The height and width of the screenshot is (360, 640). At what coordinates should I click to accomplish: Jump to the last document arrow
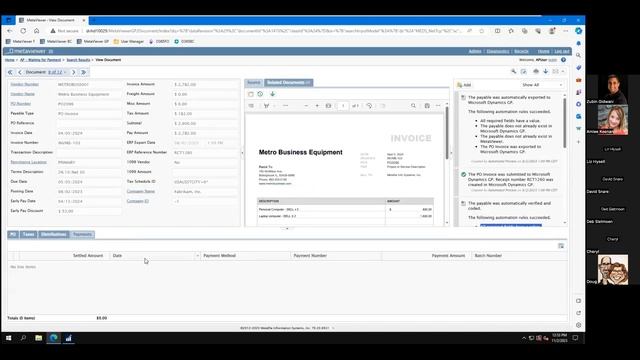tap(84, 72)
